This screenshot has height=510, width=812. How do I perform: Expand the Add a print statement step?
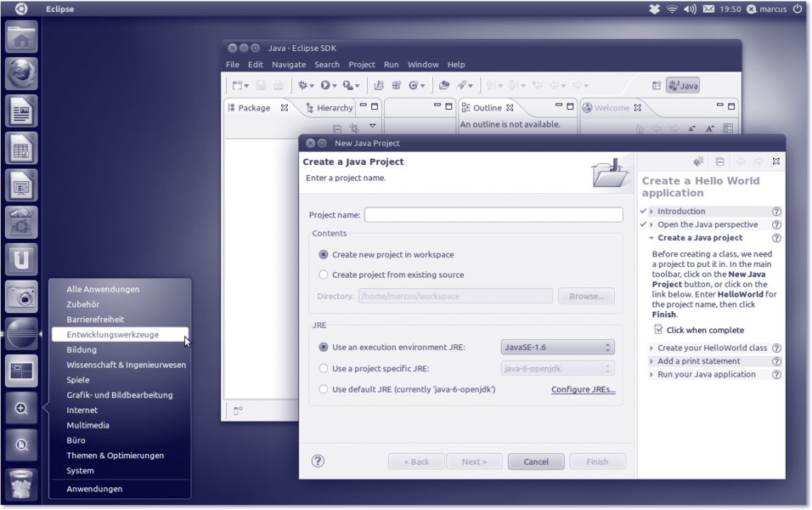pos(698,361)
